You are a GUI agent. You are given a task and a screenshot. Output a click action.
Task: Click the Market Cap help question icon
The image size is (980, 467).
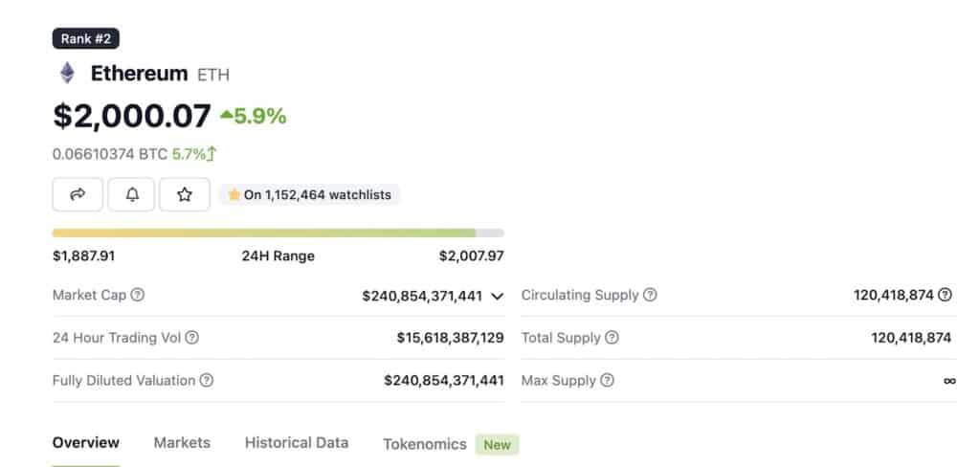pos(138,295)
